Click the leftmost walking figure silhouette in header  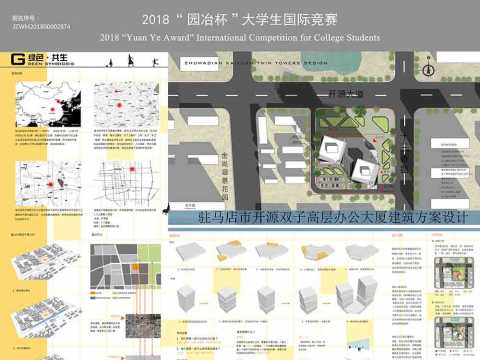(110, 62)
